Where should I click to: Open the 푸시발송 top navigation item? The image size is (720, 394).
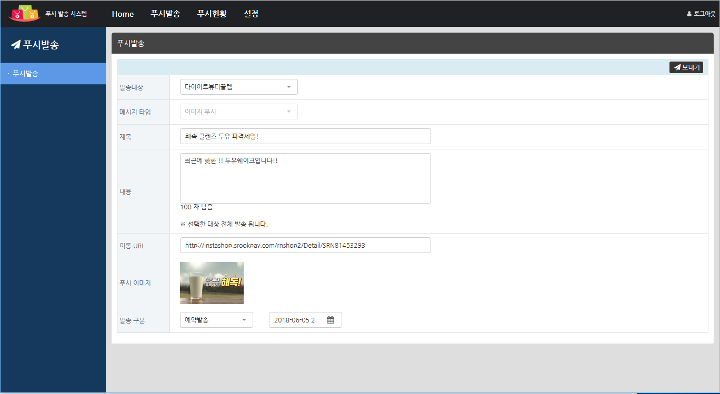tap(165, 14)
